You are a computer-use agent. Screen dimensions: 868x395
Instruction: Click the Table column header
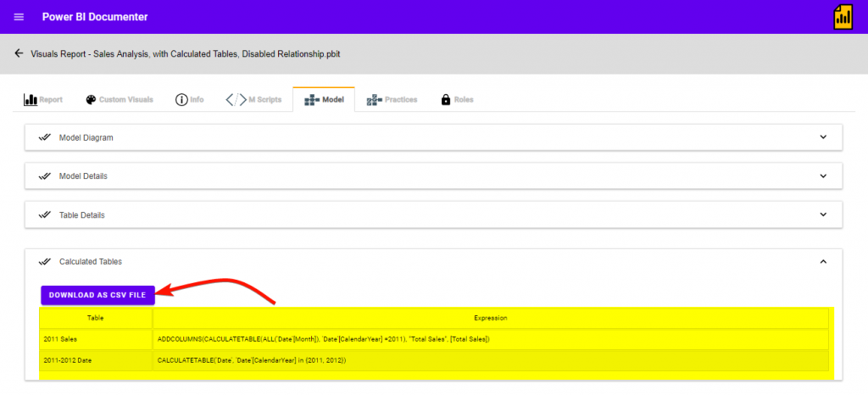pos(96,318)
